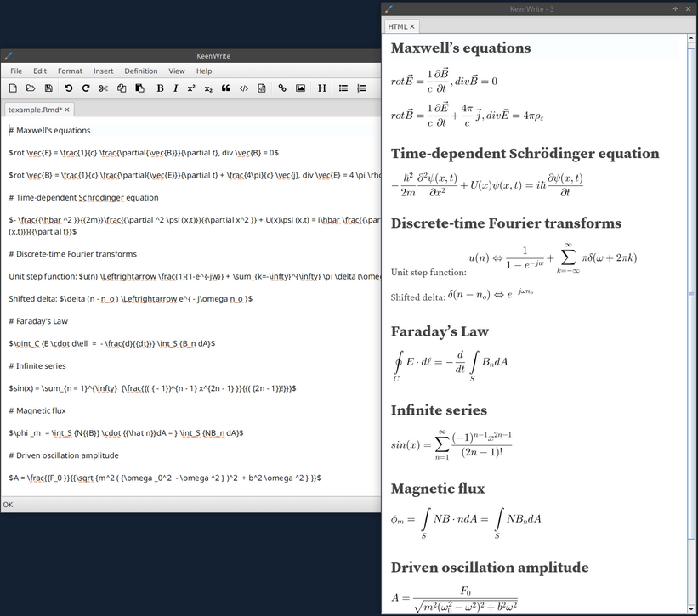Click the 'Driven oscillation amplitude' preview heading
698x616 pixels.
pyautogui.click(x=490, y=568)
